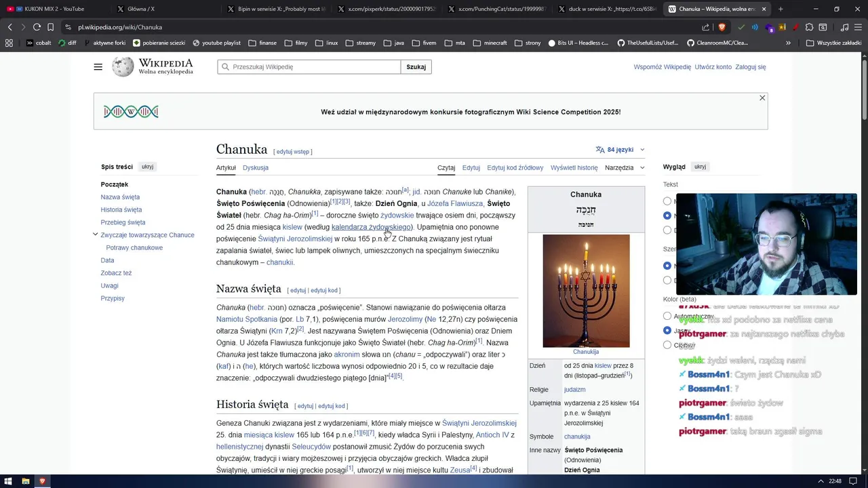This screenshot has height=488, width=868.
Task: Open the Wszystkie zakładki folder
Action: click(834, 43)
